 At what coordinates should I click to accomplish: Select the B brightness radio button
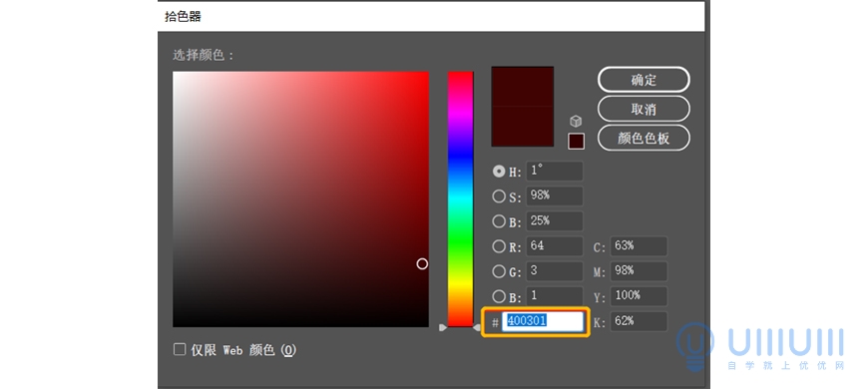coord(499,221)
